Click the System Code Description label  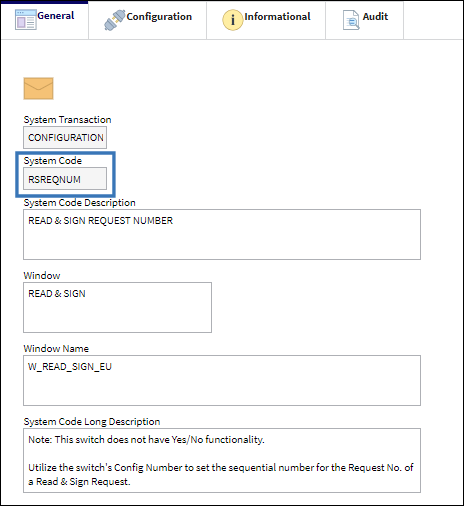click(80, 203)
